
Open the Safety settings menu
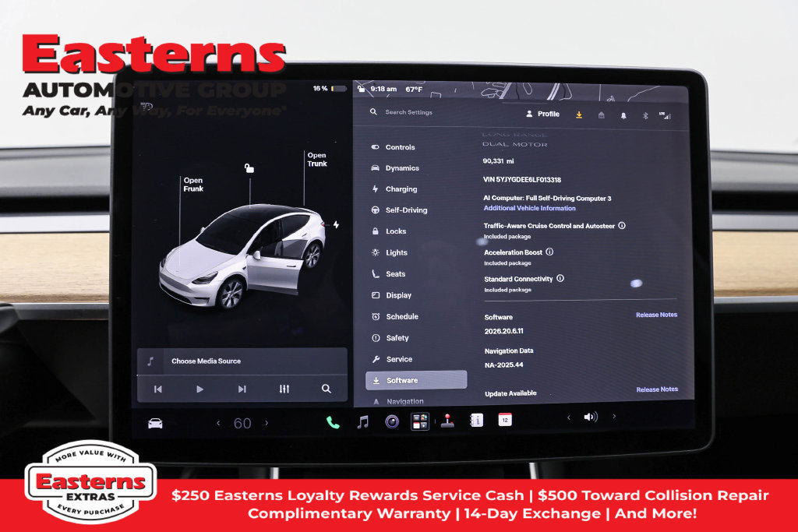pos(390,338)
